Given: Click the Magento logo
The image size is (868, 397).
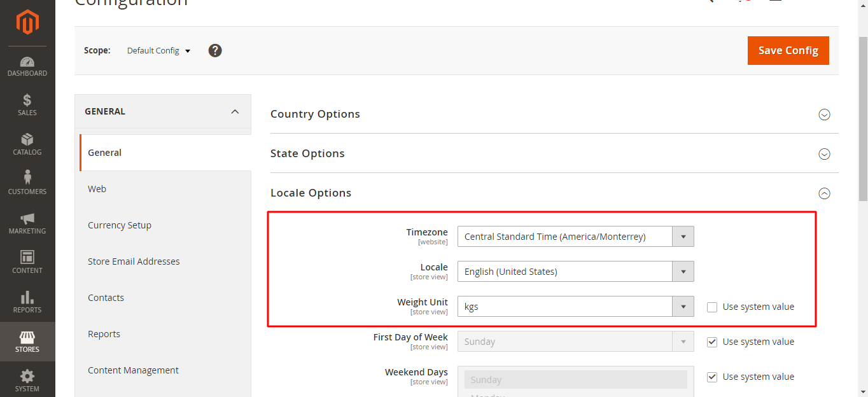Looking at the screenshot, I should [x=27, y=23].
